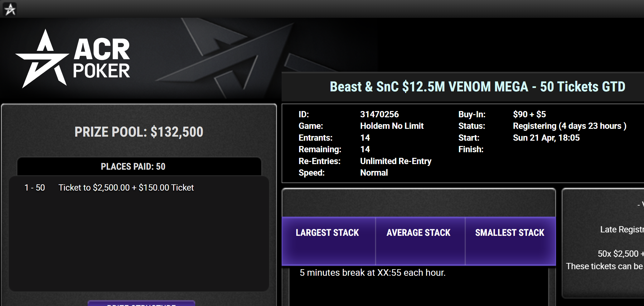Click the Late Registration text in right panel
The height and width of the screenshot is (306, 644).
pyautogui.click(x=622, y=230)
